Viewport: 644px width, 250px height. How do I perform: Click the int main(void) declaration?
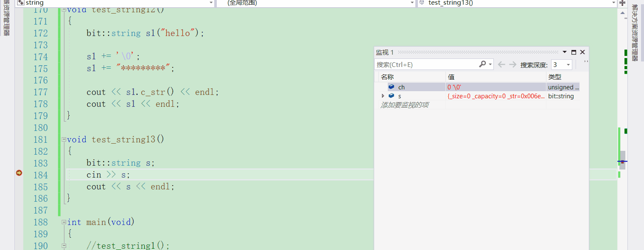pyautogui.click(x=101, y=222)
